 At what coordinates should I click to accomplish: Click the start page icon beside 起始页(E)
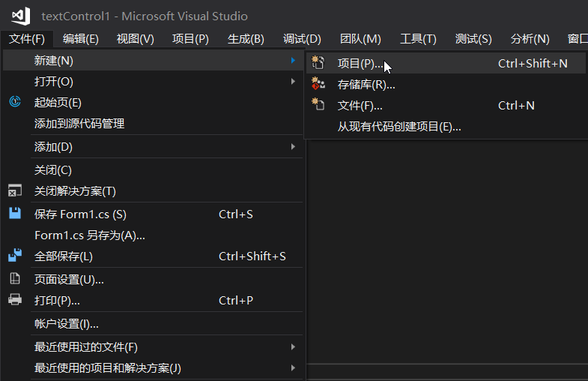pos(15,101)
